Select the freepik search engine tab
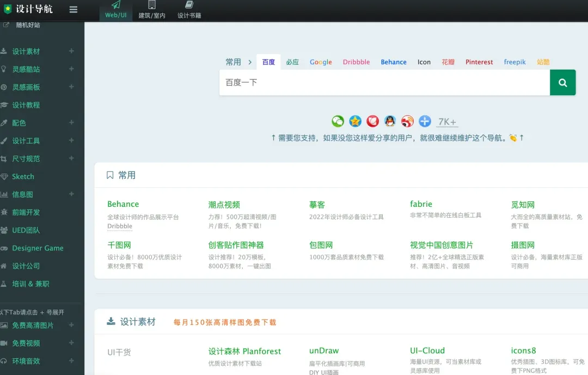 click(514, 62)
